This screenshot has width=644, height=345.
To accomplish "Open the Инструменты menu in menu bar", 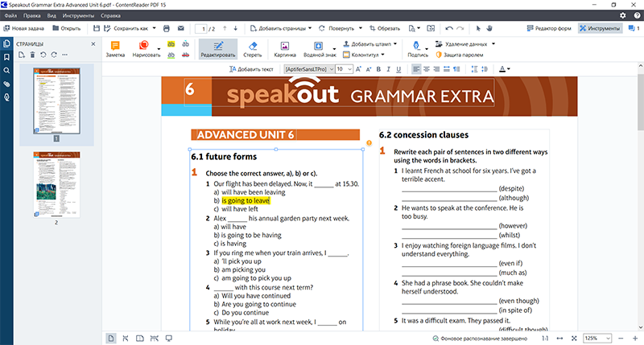I will (78, 15).
